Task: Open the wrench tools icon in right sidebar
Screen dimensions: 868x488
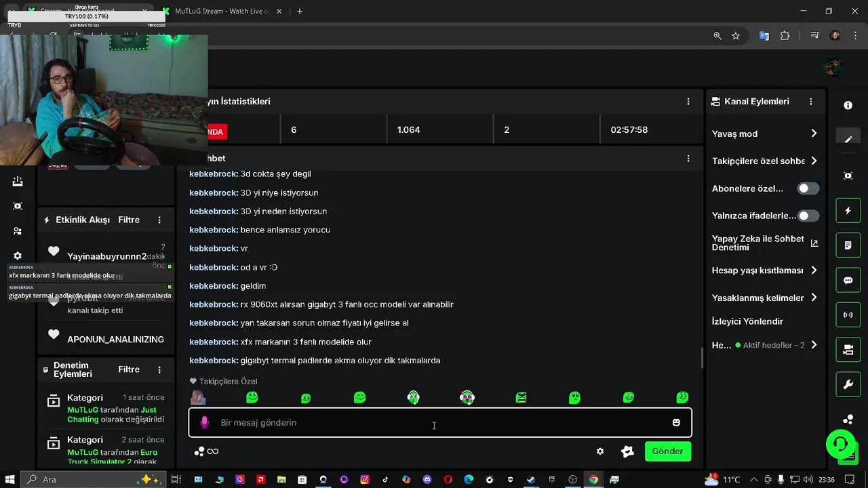Action: click(848, 385)
